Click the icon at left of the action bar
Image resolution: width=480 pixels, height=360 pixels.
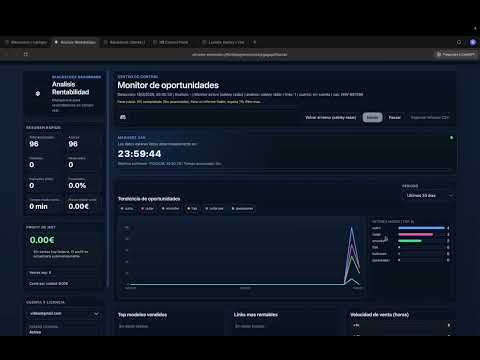coord(123,117)
